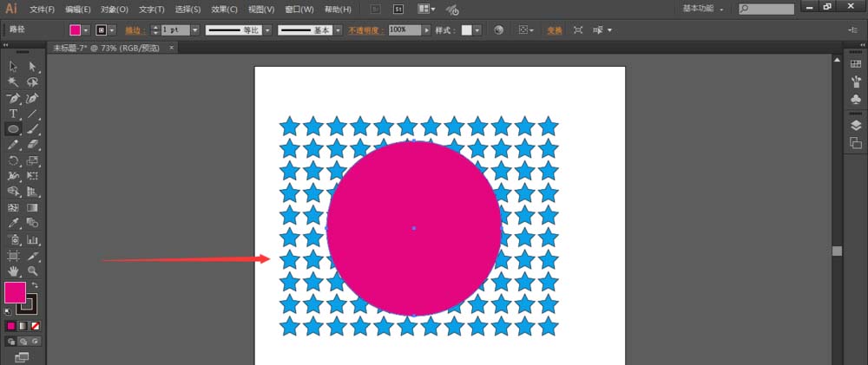Set paint type to Gradient
Screen dimensions: 868x365
(x=23, y=326)
